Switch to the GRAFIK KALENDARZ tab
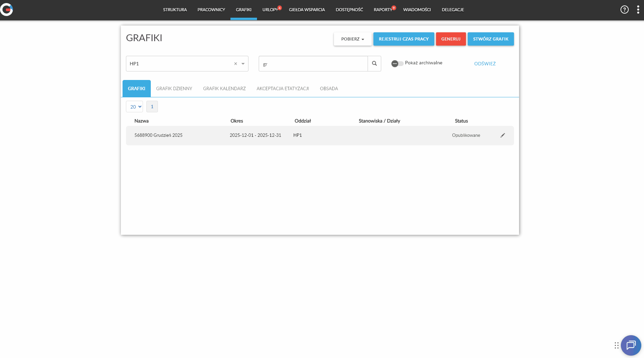 click(224, 88)
